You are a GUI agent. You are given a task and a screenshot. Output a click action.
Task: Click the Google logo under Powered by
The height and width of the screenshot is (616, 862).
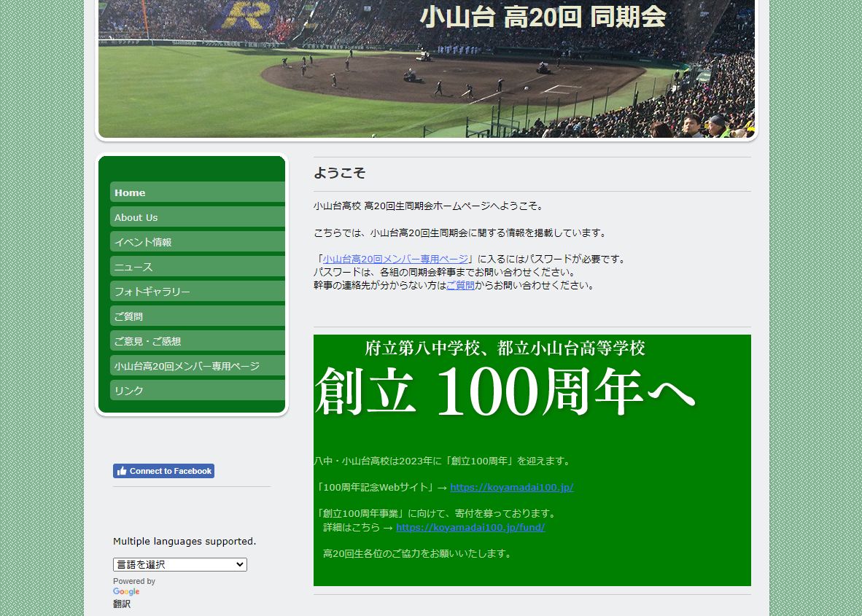pyautogui.click(x=126, y=592)
